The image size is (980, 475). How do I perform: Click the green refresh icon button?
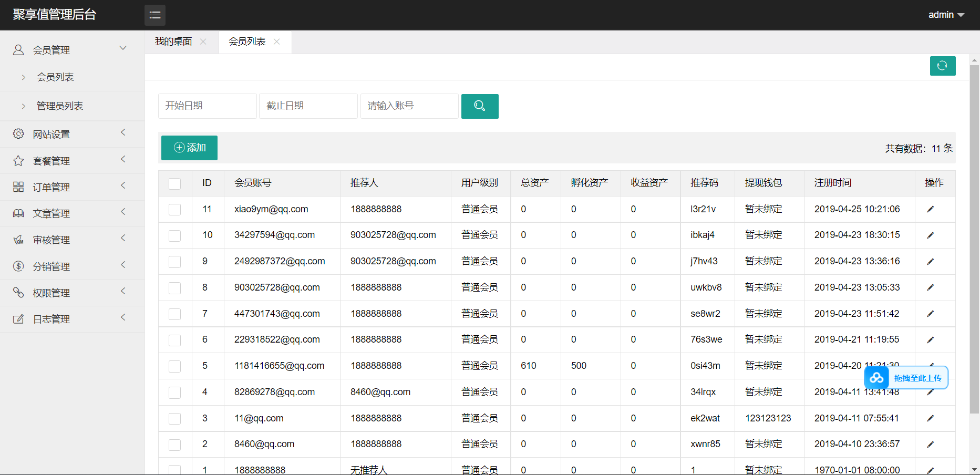943,66
